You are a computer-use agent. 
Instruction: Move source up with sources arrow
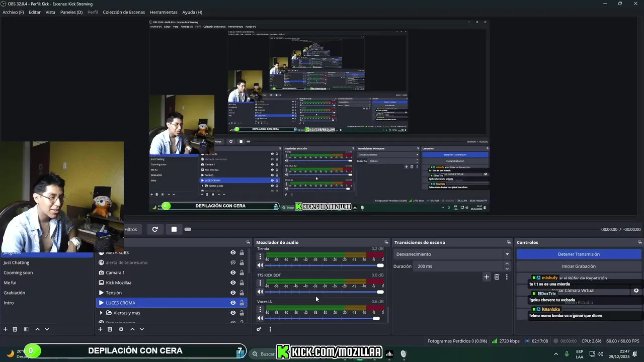click(x=132, y=329)
